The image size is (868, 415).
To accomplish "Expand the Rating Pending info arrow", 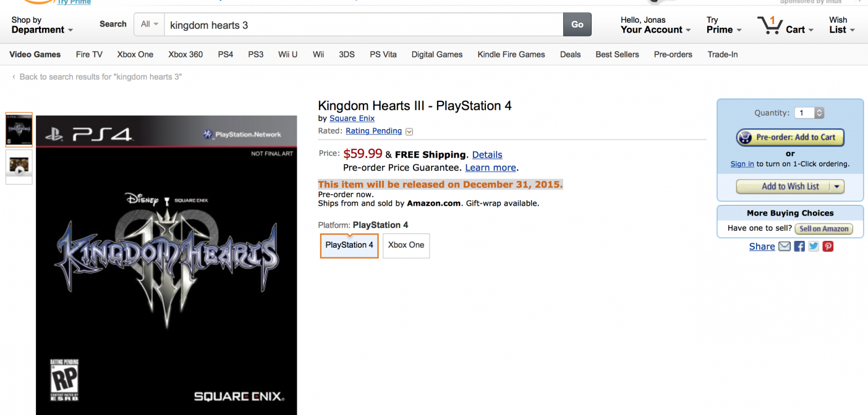I will click(409, 132).
